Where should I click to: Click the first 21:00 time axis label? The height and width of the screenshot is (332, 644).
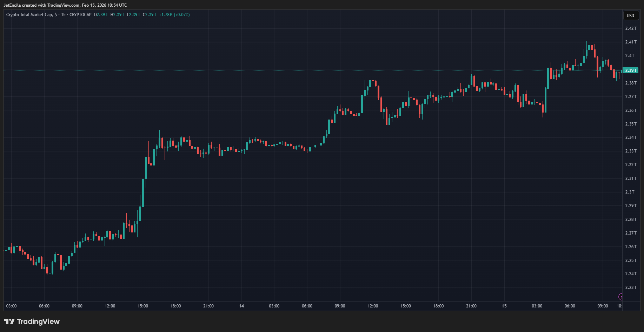[x=208, y=306]
